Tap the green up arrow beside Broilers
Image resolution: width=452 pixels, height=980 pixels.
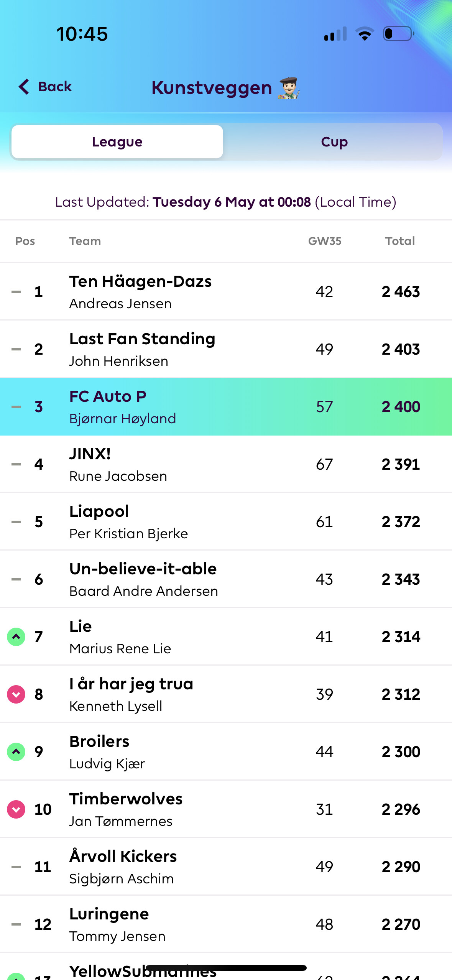[x=16, y=752]
